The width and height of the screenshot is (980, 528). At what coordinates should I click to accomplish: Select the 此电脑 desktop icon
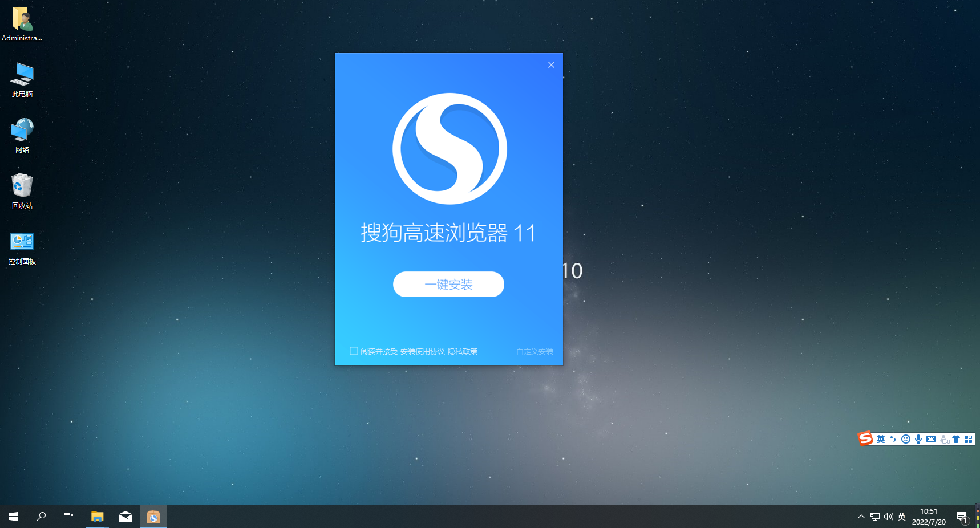point(22,80)
